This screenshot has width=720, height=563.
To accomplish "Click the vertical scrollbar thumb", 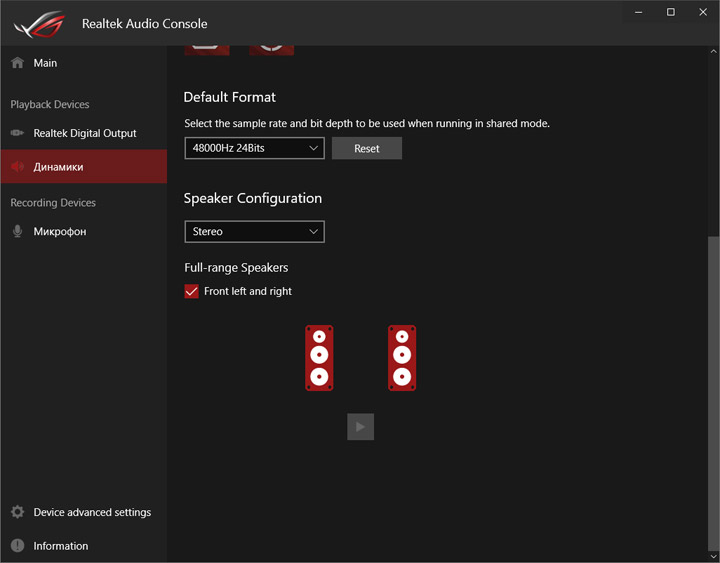I will click(x=713, y=390).
